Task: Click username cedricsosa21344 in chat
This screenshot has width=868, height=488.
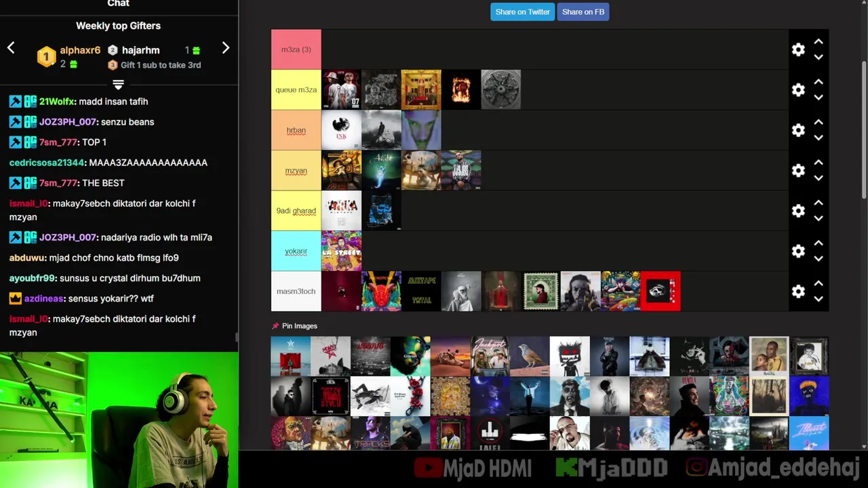Action: pyautogui.click(x=47, y=163)
